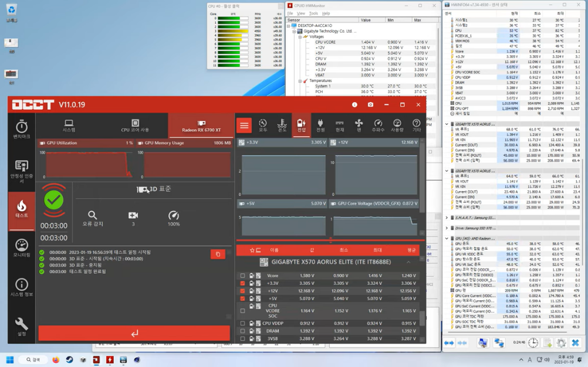Toggle the DRAM row checkbox in OCCT

242,331
